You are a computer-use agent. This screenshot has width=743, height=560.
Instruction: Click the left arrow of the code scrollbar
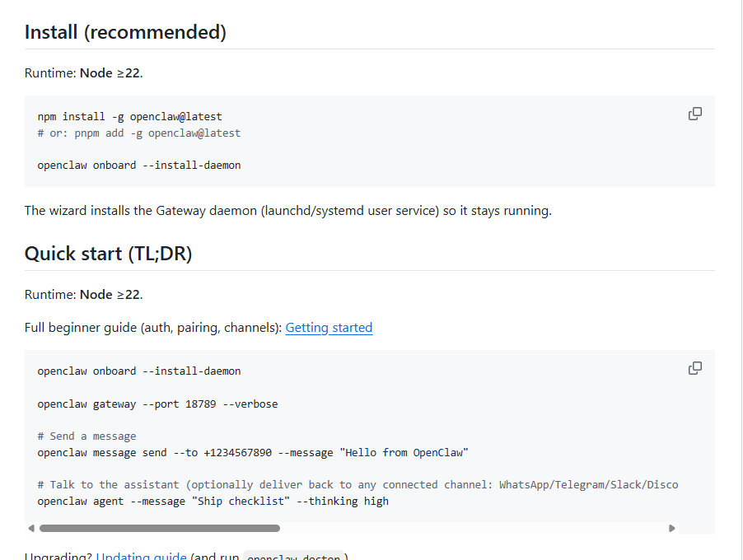31,528
